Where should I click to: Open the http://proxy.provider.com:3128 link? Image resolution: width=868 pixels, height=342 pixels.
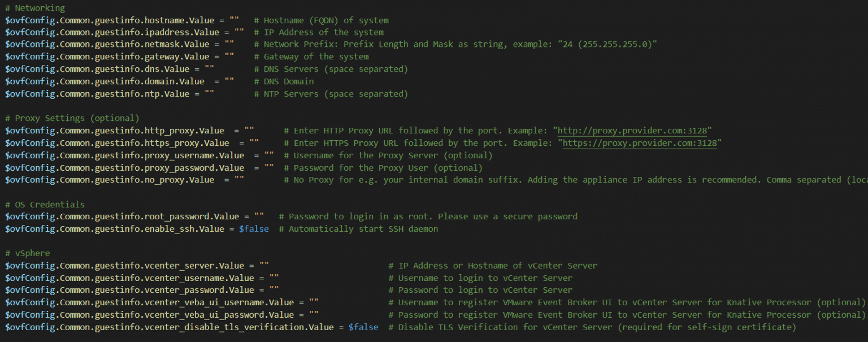634,131
